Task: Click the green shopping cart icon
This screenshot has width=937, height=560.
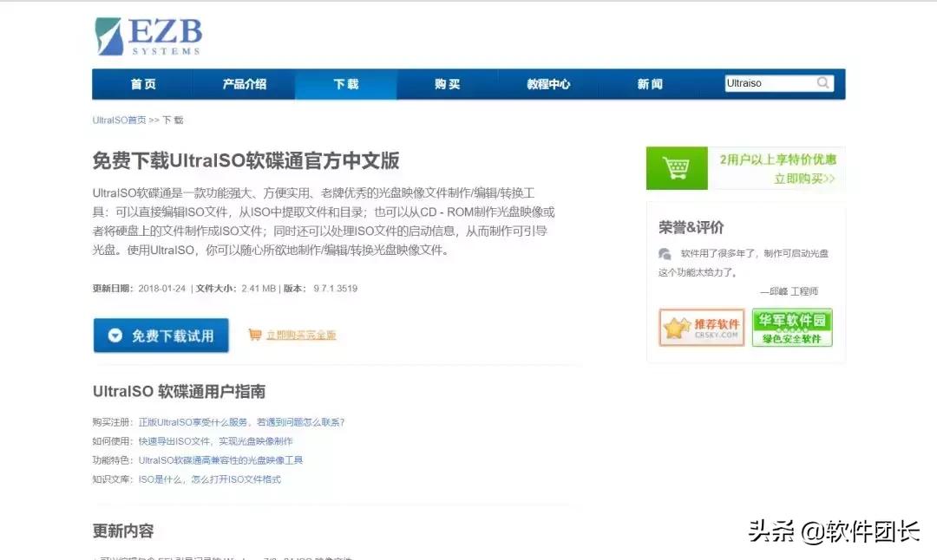Action: tap(677, 166)
